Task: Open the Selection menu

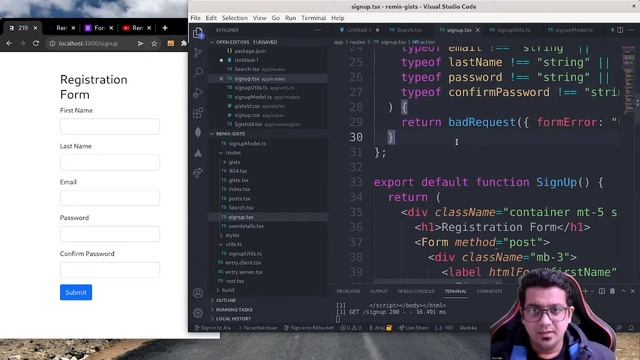Action: (235, 18)
